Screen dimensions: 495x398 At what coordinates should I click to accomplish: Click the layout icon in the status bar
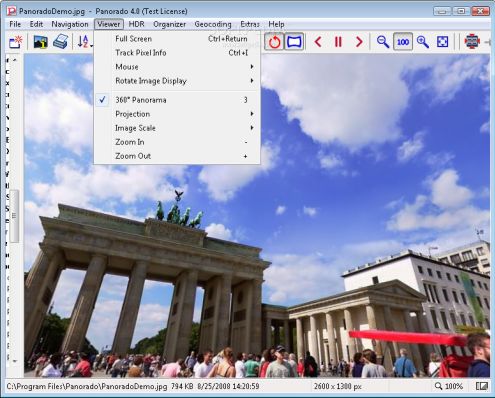482,386
